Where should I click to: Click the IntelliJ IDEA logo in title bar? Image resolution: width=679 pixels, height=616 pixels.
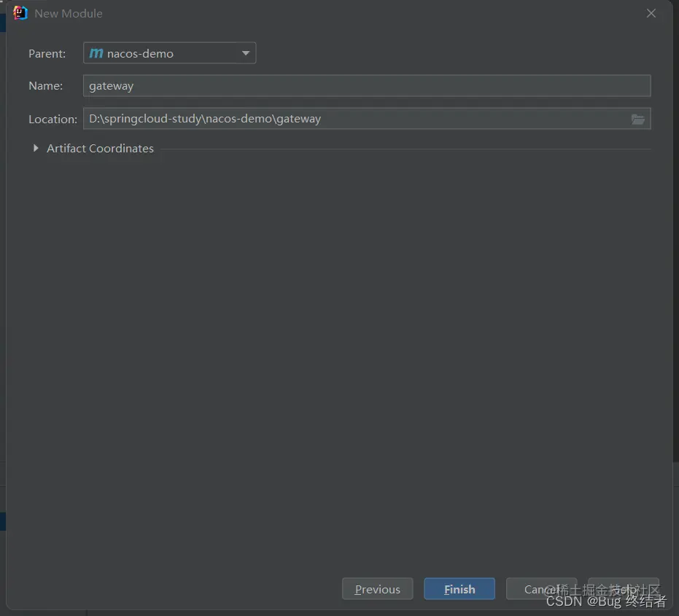20,13
